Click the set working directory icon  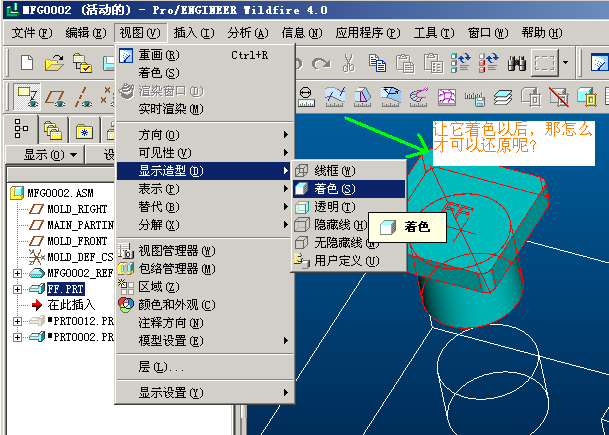pyautogui.click(x=82, y=63)
